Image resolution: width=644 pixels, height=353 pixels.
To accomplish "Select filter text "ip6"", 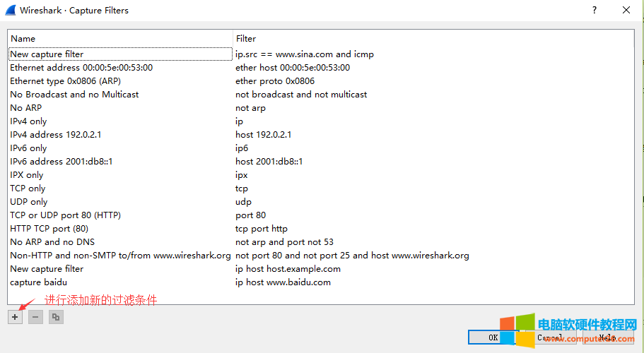I will (242, 148).
